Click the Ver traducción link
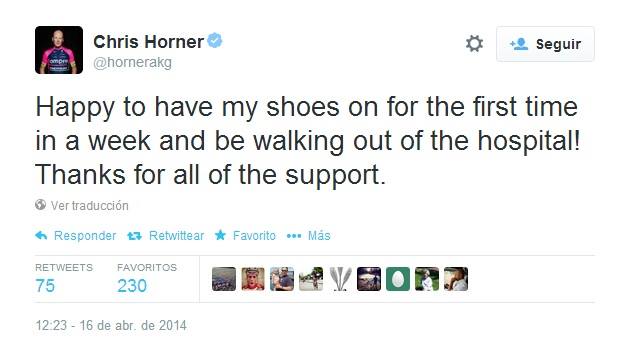Screen dimensions: 630x362 [90, 205]
